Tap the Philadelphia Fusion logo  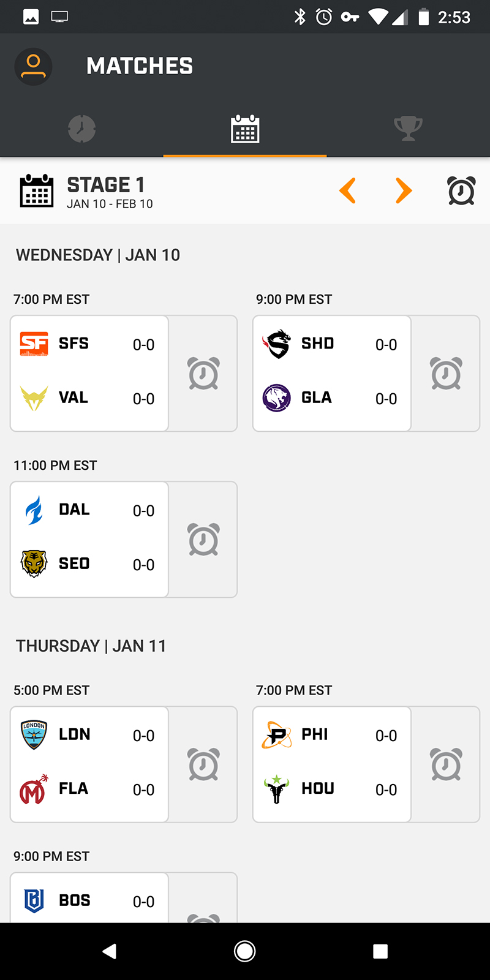click(x=277, y=734)
